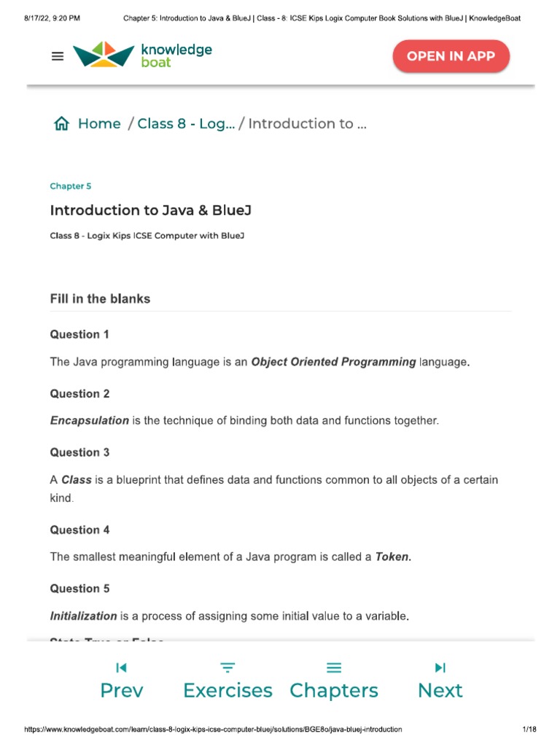Click the house icon in breadcrumb
Viewport: 560px width, 747px height.
(61, 124)
